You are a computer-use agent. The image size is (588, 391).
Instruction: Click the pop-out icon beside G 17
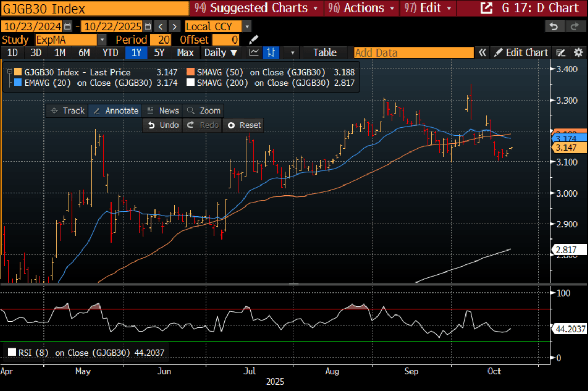pos(486,8)
